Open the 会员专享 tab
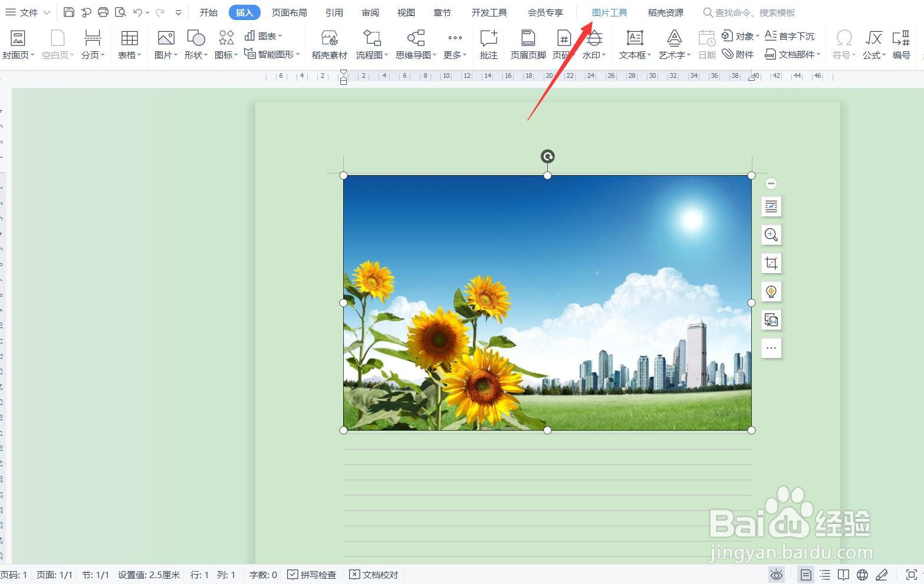 point(545,12)
